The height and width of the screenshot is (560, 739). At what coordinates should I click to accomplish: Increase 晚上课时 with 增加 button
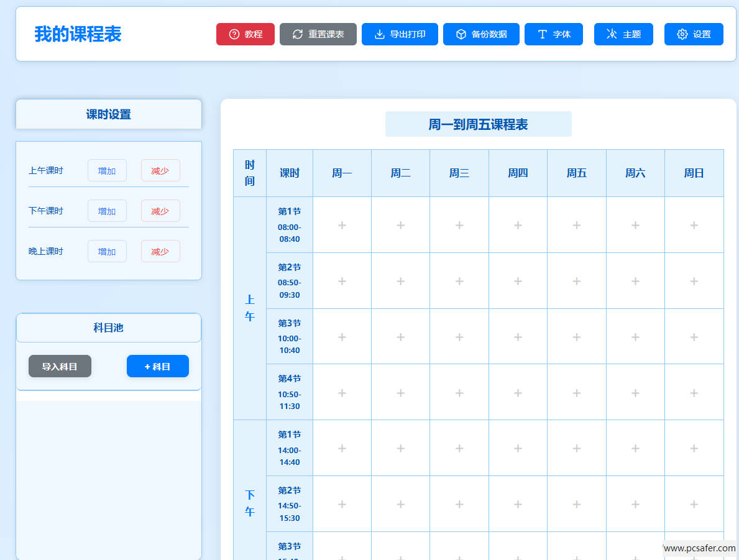[107, 252]
